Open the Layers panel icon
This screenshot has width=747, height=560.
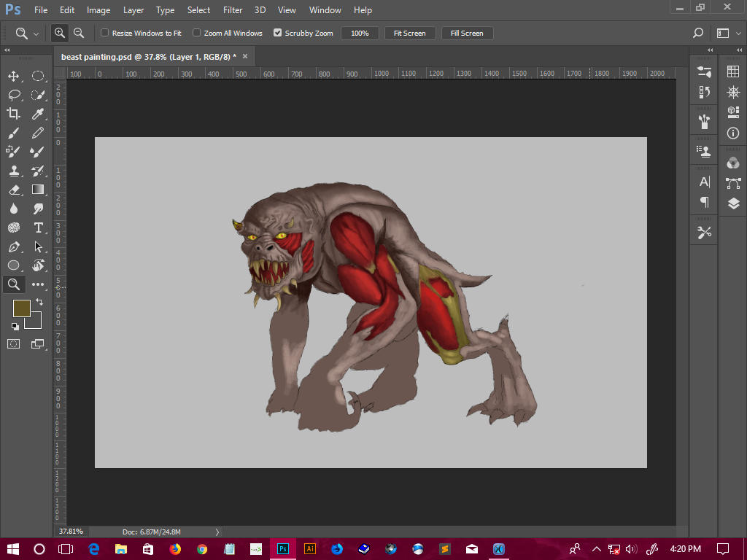pyautogui.click(x=732, y=204)
